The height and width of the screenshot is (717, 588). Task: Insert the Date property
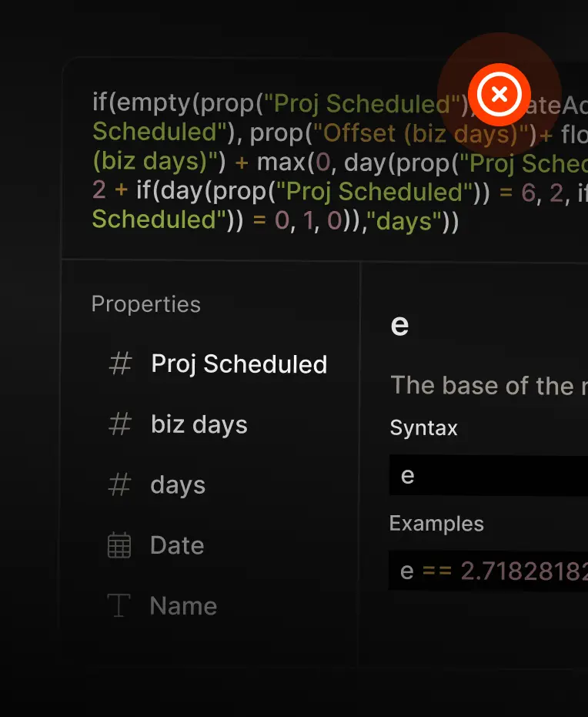177,545
